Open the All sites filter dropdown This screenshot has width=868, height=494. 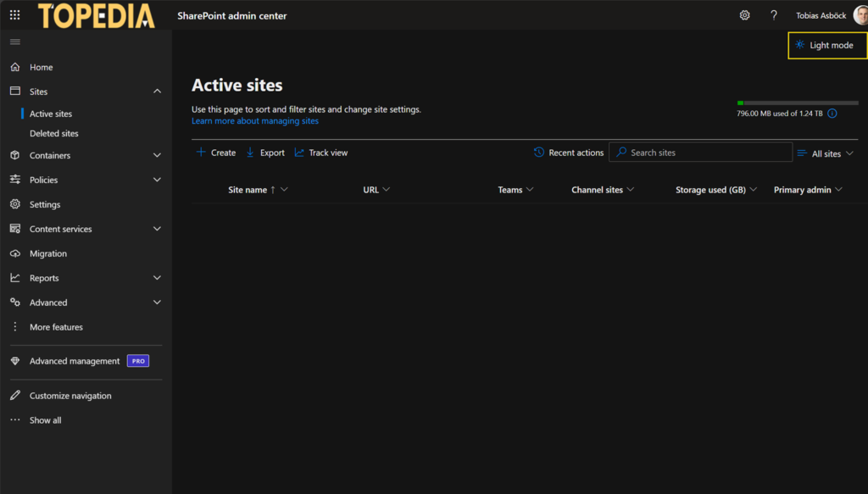point(825,153)
